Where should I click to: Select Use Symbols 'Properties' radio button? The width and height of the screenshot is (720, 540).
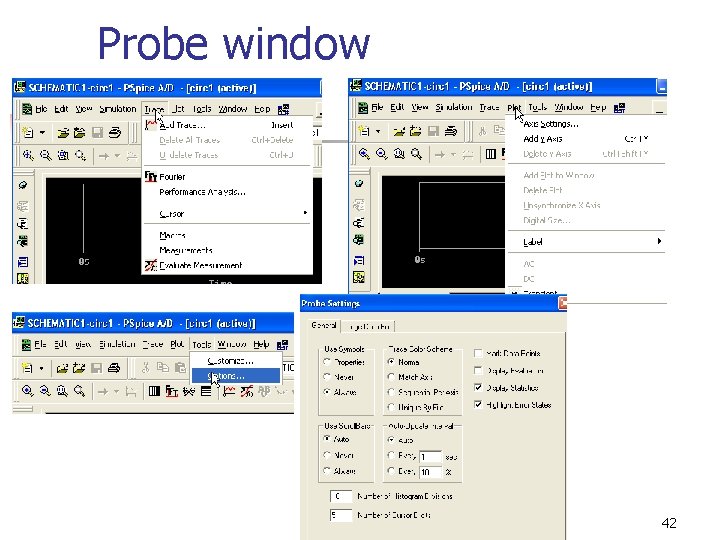click(x=327, y=362)
